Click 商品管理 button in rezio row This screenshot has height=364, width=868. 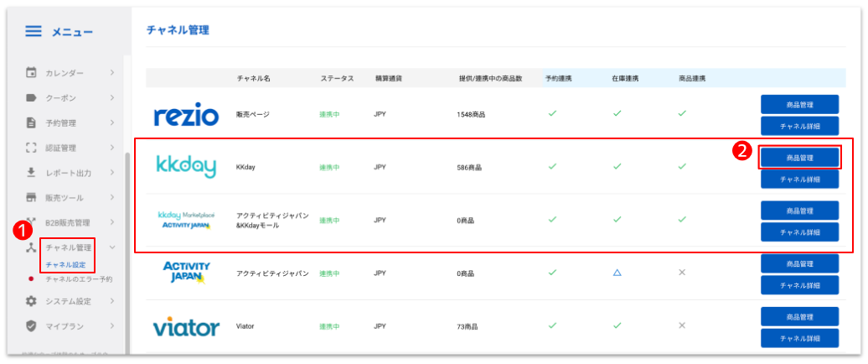tap(799, 104)
